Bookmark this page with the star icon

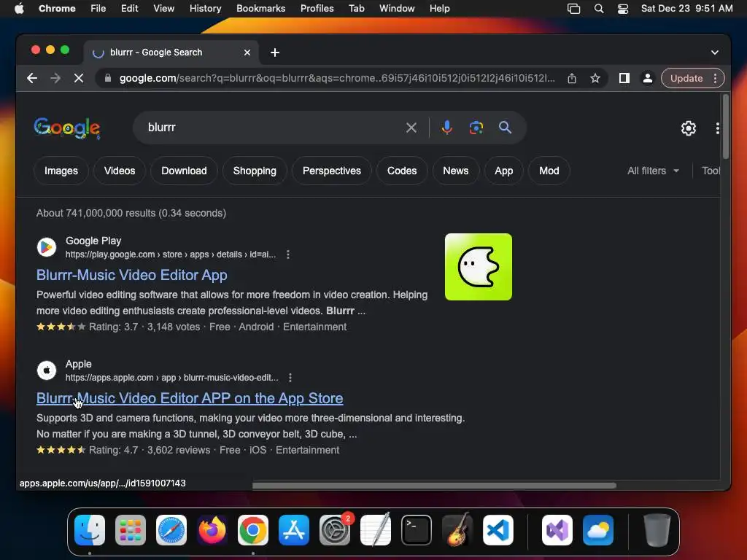click(595, 78)
